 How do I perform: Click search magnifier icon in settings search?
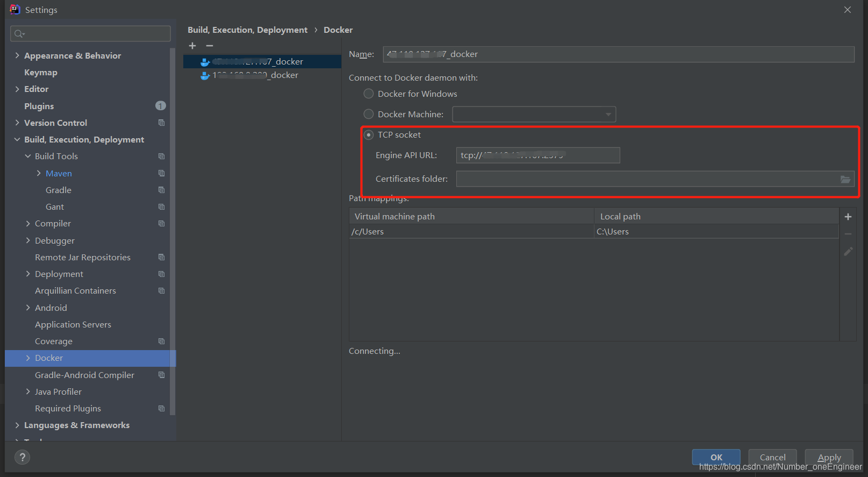pyautogui.click(x=19, y=33)
